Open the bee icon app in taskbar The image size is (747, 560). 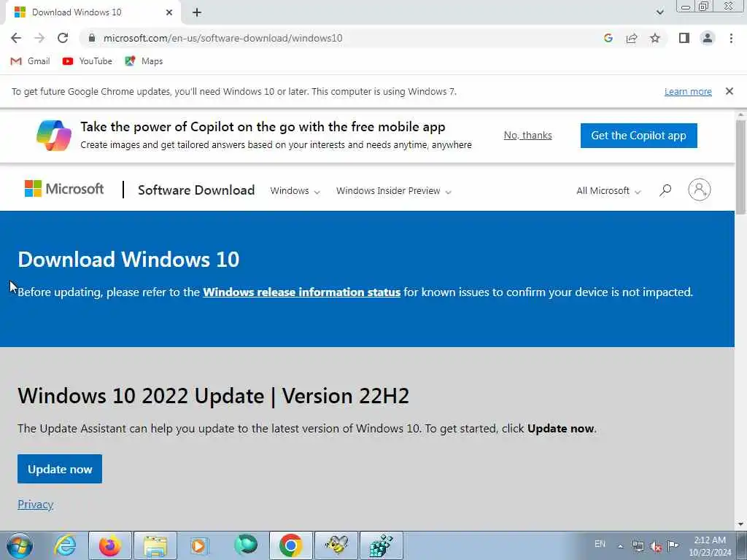pos(336,545)
